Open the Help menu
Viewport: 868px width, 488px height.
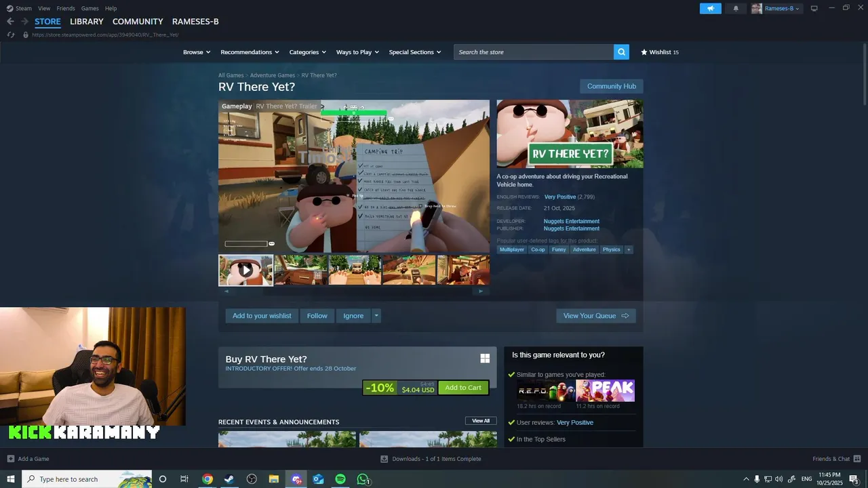[111, 8]
